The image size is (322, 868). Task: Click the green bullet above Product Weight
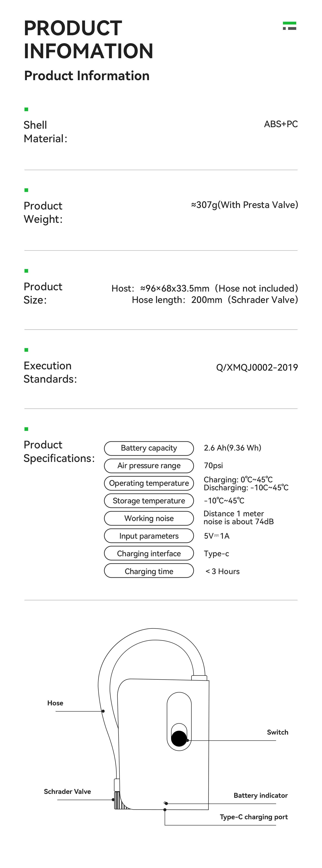[x=26, y=190]
